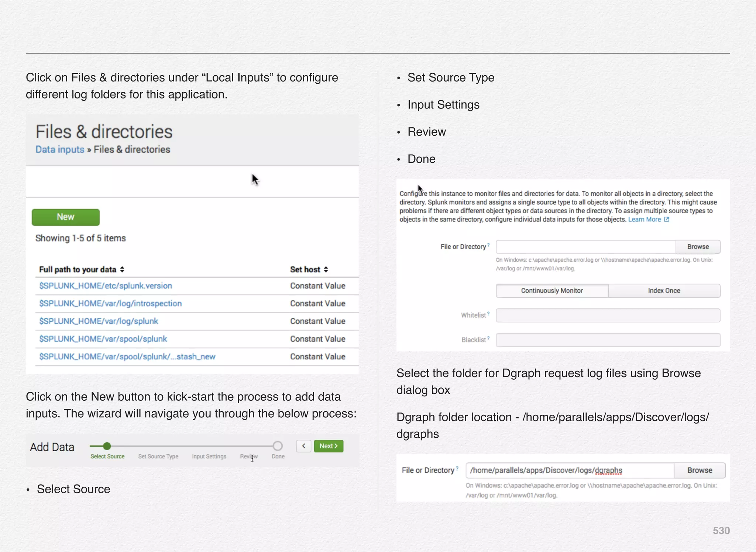The image size is (756, 552).
Task: Click Constant Value in the var/log/splunk row
Action: [x=317, y=321]
